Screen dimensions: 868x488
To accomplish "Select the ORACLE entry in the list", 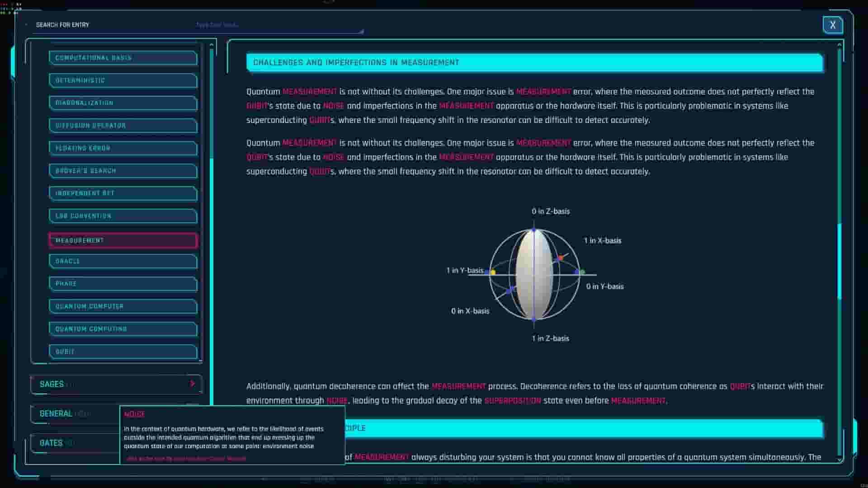I will pyautogui.click(x=123, y=261).
